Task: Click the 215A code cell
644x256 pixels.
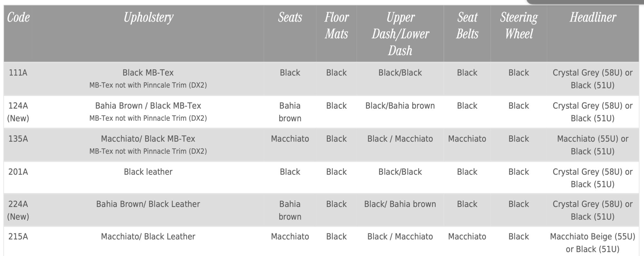Action: coord(18,237)
